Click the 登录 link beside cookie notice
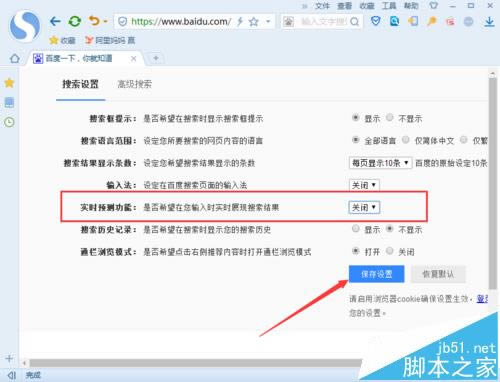Screen dimensions: 500x382 click(482, 299)
